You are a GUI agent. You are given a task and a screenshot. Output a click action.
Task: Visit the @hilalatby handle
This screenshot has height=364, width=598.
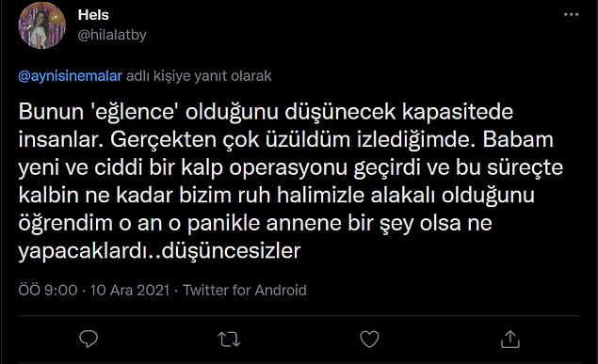pyautogui.click(x=112, y=35)
